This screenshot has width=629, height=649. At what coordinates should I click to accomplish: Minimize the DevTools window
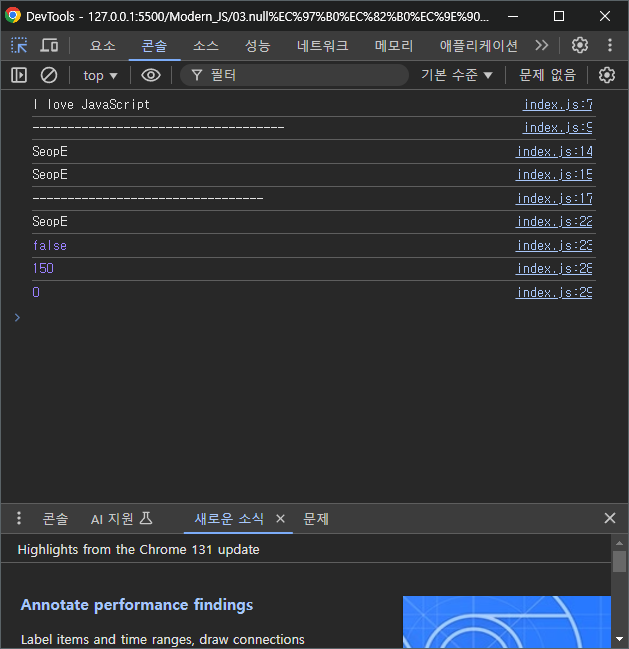click(x=513, y=16)
